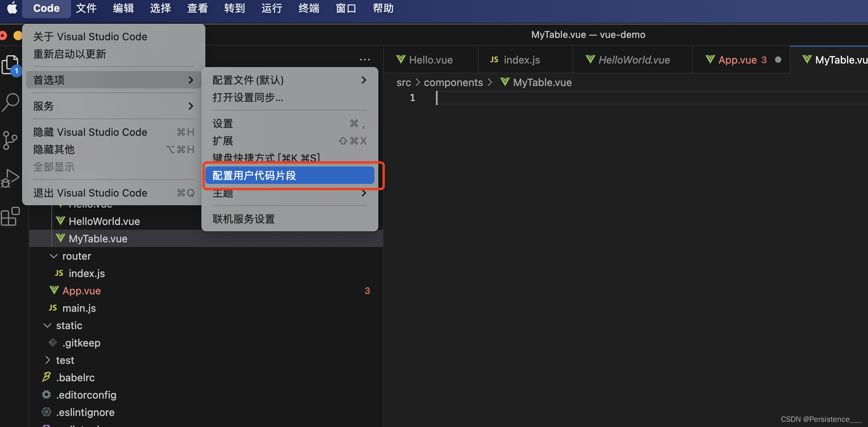868x427 pixels.
Task: Open the Search view in activity bar
Action: [10, 103]
